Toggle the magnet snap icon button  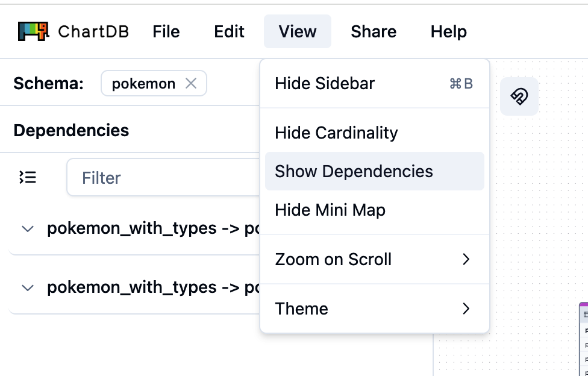(519, 96)
